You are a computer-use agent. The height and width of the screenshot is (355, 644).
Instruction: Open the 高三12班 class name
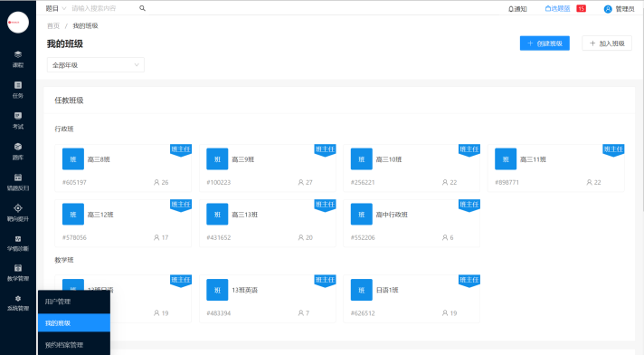point(100,215)
